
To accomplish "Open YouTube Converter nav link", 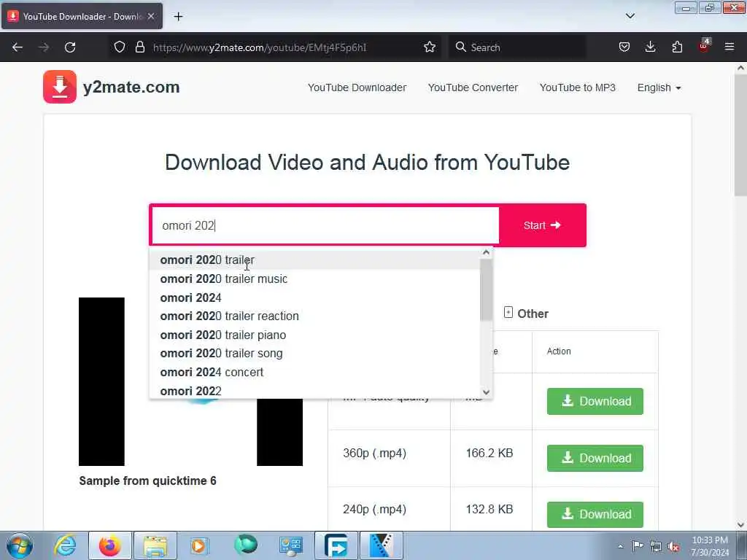I will (x=473, y=87).
